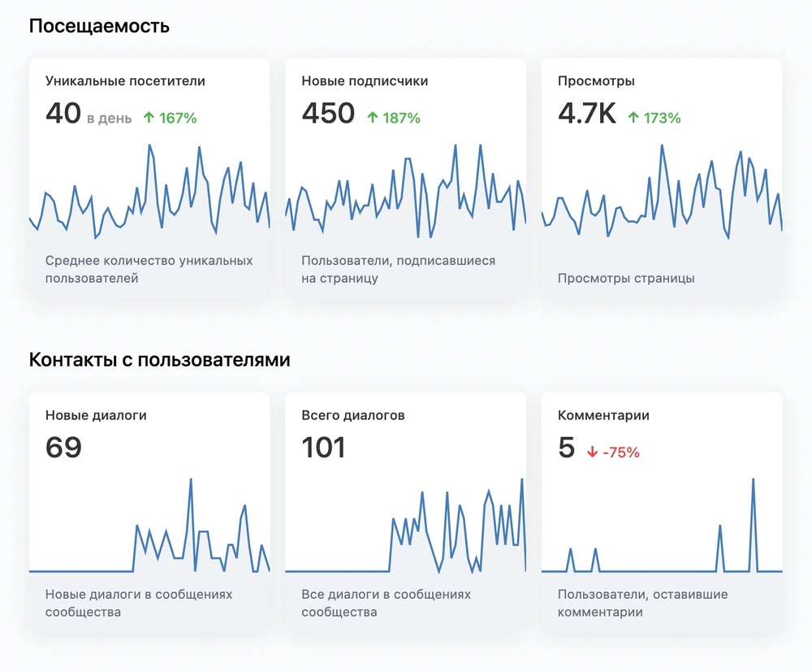Select the '4.7K' views value
This screenshot has height=671, width=812.
(x=587, y=113)
